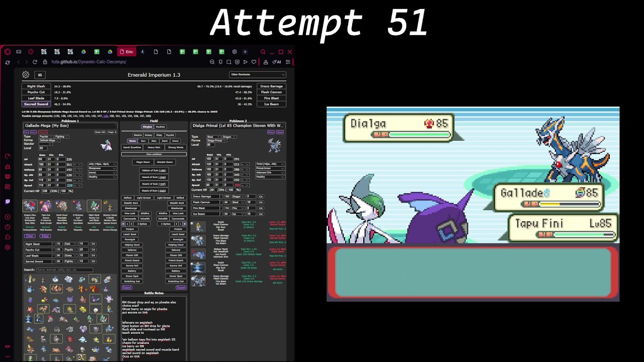Click the purple Edge button
The height and width of the screenshot is (362, 644).
click(45, 236)
